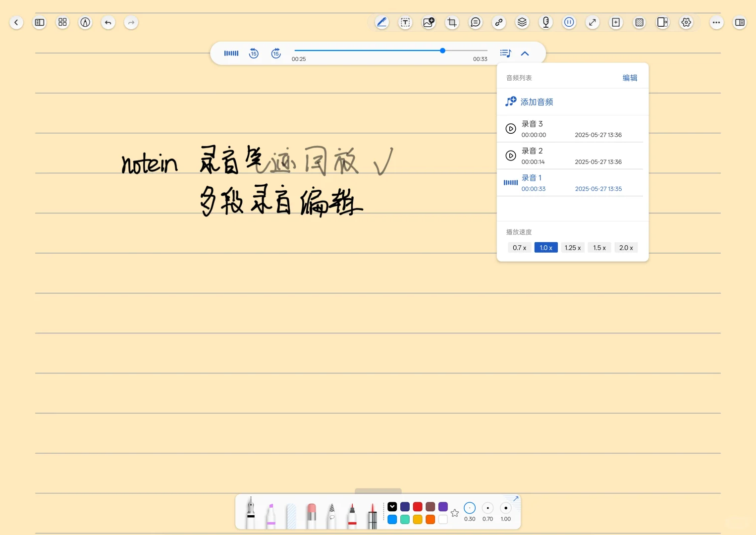Set playback speed to 2.0 x

626,248
